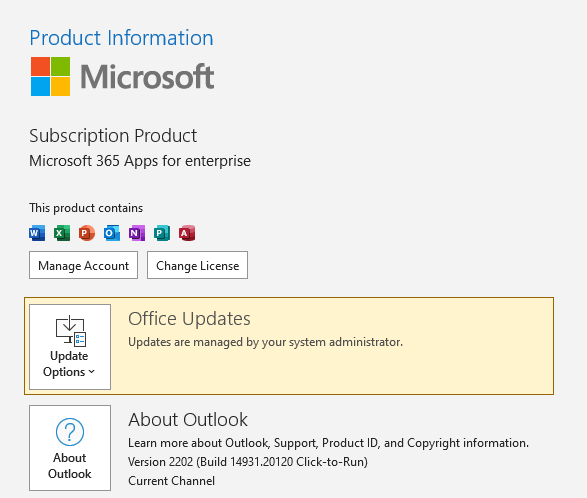Open the Manage Account button
This screenshot has width=587, height=498.
(83, 265)
